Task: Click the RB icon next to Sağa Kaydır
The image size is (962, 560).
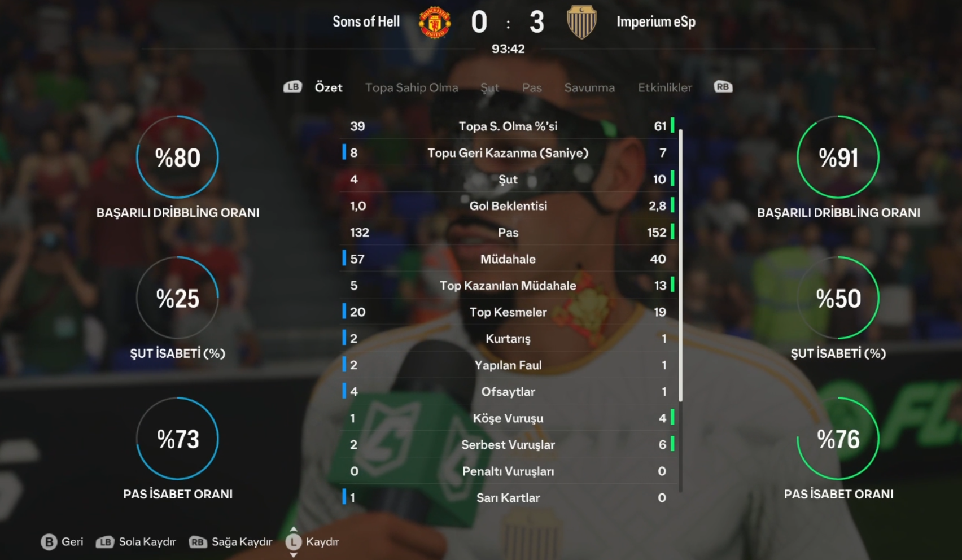Action: (198, 542)
